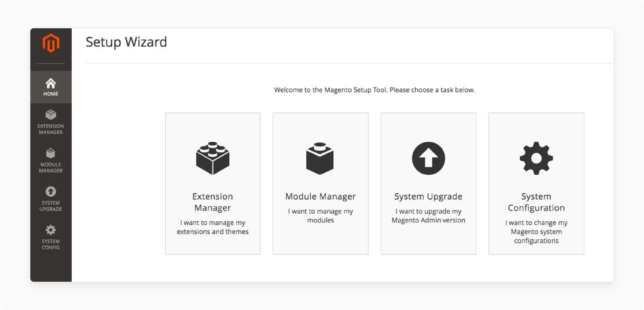Click the large Module Manager block icon

click(320, 158)
